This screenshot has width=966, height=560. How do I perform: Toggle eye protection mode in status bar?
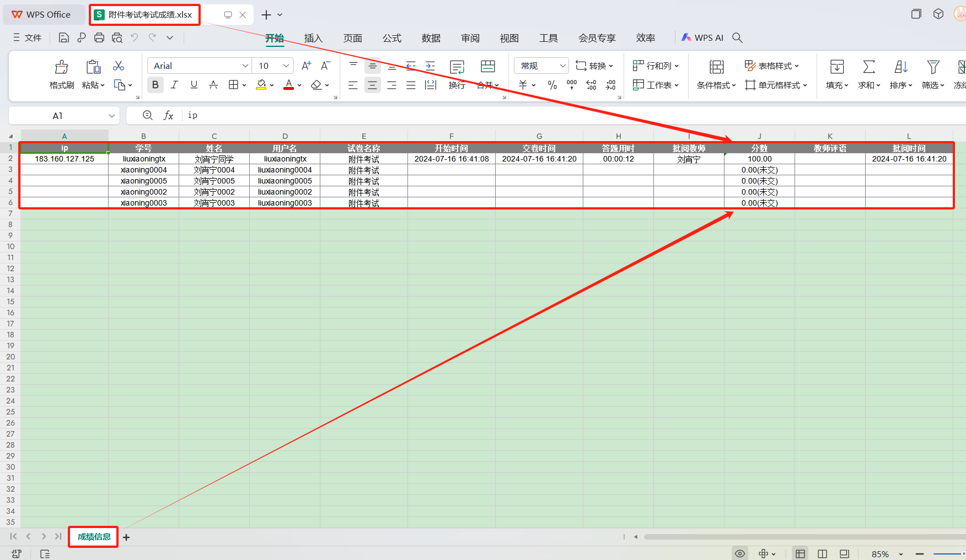click(740, 553)
